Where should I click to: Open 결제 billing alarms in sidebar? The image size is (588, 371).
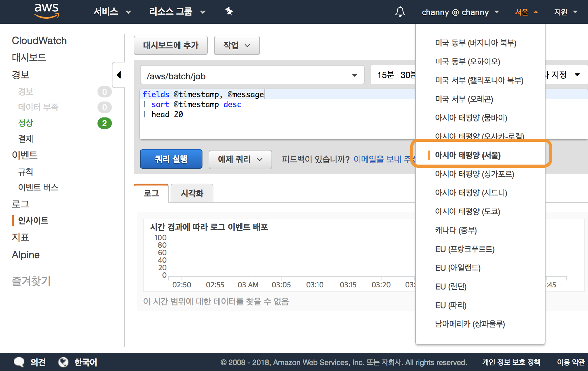26,139
